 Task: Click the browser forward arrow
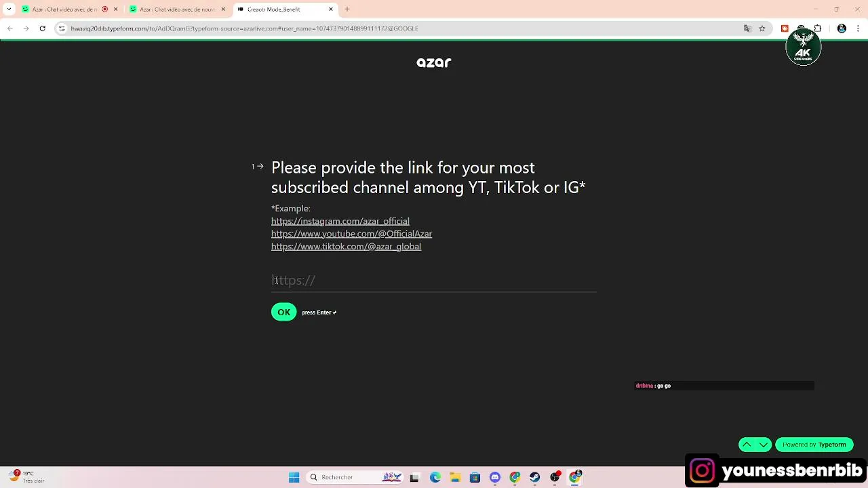click(26, 28)
